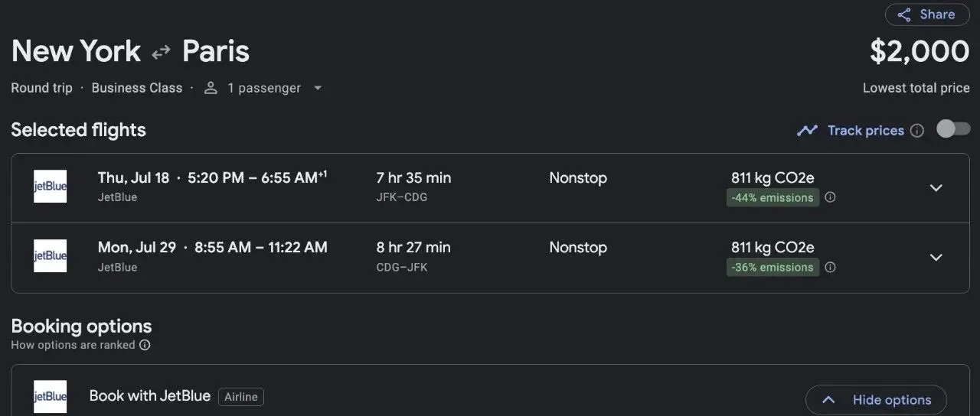Click the JetBlue logo on return flight
This screenshot has width=980, height=416.
(50, 256)
